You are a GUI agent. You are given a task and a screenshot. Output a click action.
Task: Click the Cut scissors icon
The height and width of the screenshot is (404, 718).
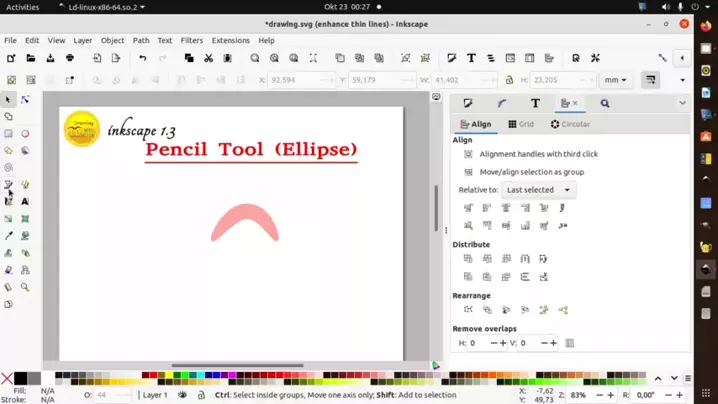(208, 59)
